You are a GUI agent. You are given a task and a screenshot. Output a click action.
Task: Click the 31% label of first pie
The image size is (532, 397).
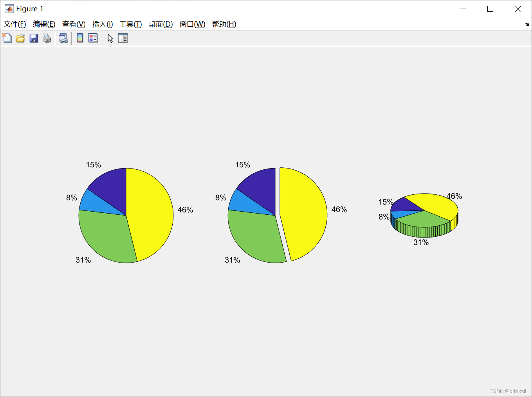click(83, 260)
